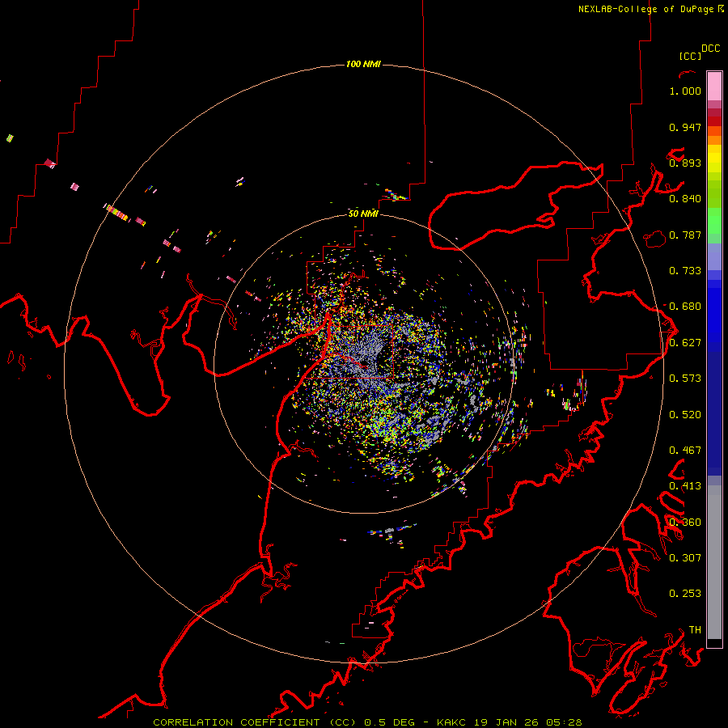
Task: Click the 50 NMI range ring label
Action: 363,214
